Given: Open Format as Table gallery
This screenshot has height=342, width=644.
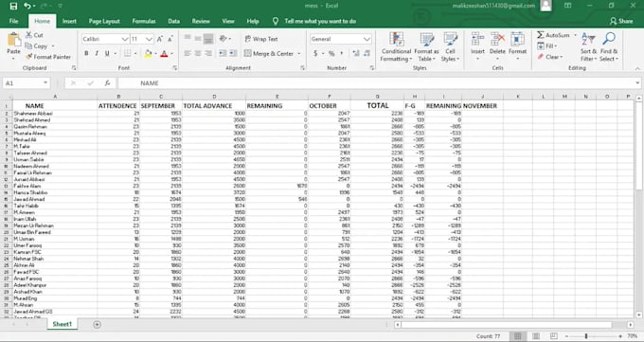Looking at the screenshot, I should pyautogui.click(x=426, y=46).
